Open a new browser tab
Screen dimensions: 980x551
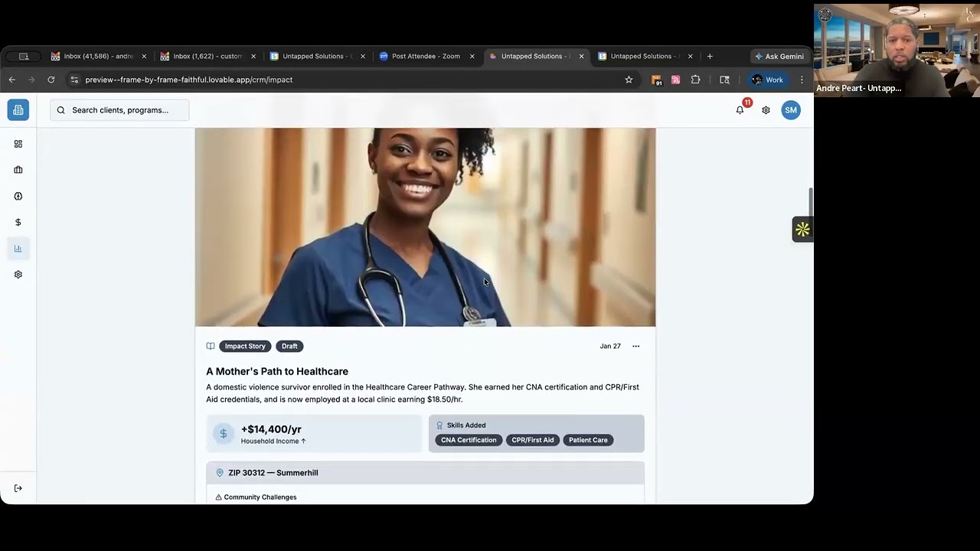click(710, 56)
